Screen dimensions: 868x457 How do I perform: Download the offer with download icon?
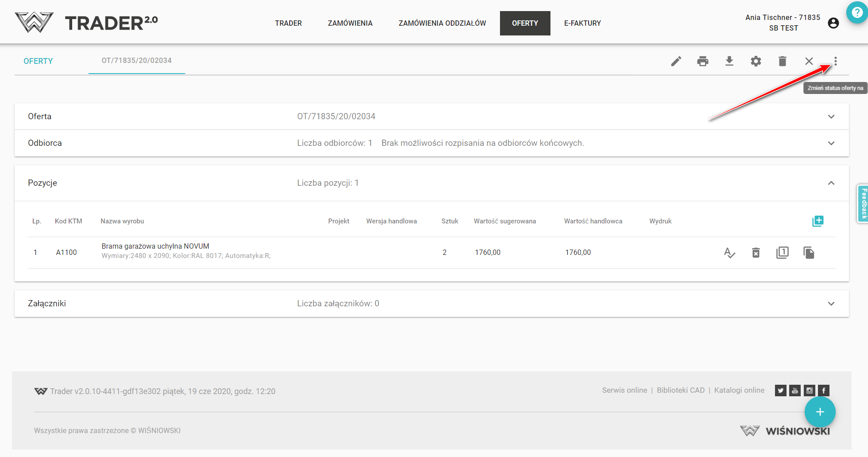[729, 61]
